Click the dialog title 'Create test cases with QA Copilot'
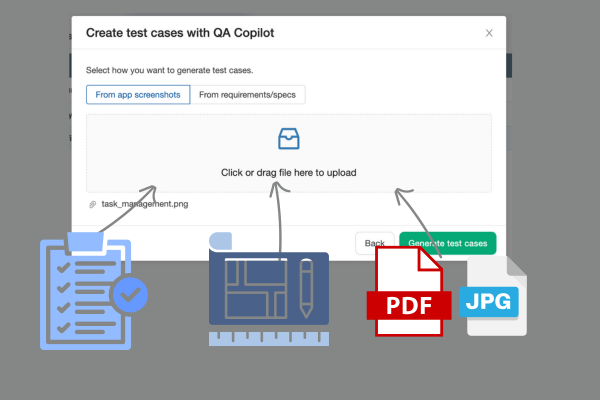Screen dimensions: 600x400 (x=180, y=32)
